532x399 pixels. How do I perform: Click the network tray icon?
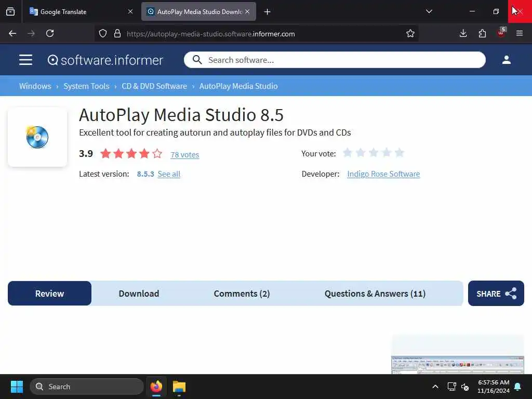click(451, 387)
